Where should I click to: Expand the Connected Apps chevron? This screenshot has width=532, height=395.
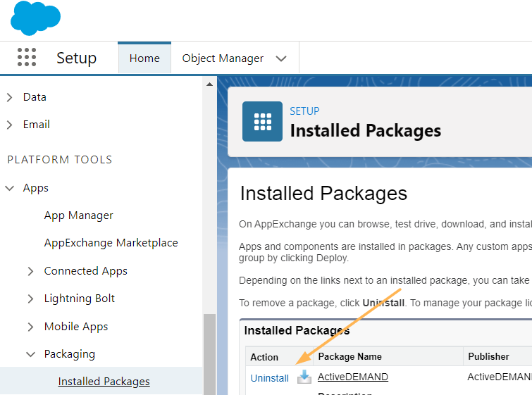30,271
